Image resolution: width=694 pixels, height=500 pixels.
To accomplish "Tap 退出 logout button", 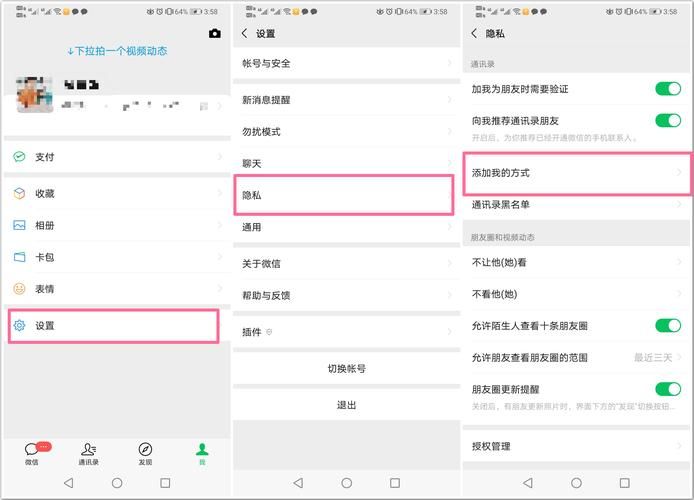I will pos(347,405).
